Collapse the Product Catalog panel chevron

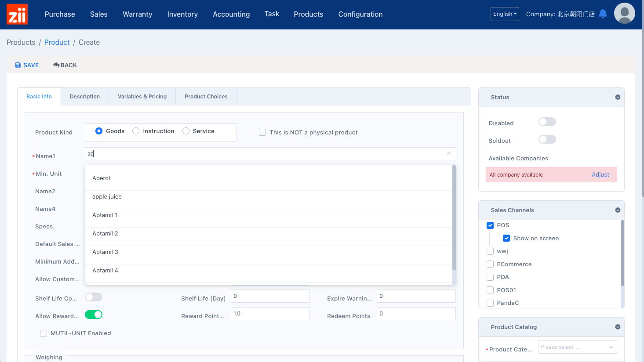tap(618, 327)
